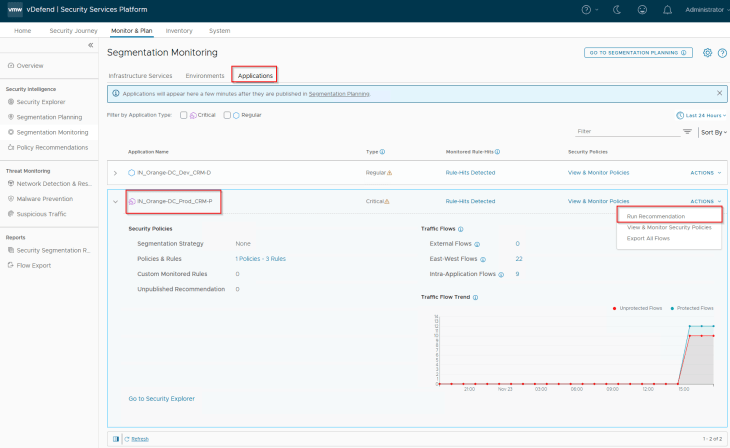Select Run Recommendation from Actions menu
Image resolution: width=730 pixels, height=448 pixels.
pyautogui.click(x=655, y=216)
